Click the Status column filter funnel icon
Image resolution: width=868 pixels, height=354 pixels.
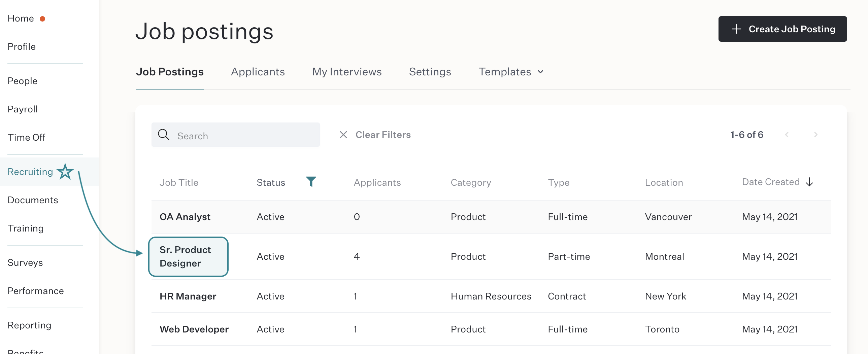(311, 182)
